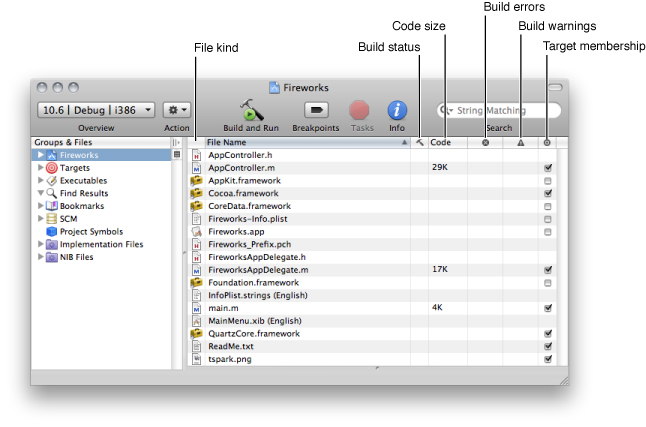
Task: Click the Build and Run hammer icon
Action: click(x=250, y=110)
